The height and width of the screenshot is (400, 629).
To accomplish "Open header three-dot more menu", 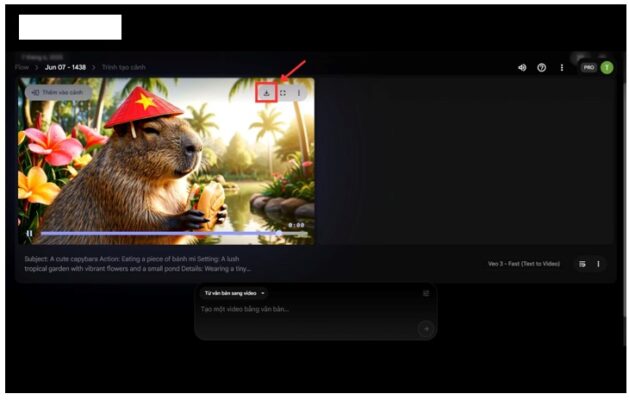I will click(562, 68).
